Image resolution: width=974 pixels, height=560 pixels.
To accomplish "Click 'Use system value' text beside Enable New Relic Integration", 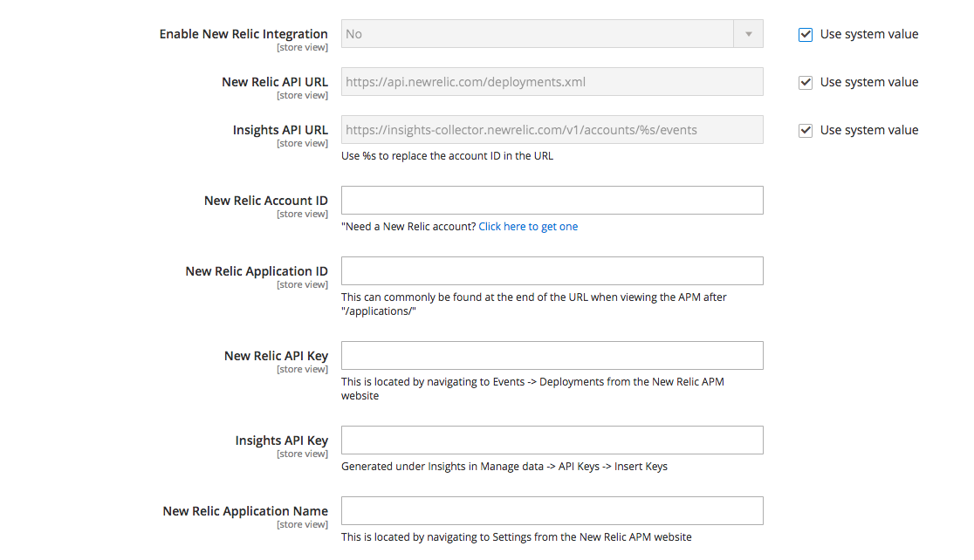I will [x=869, y=34].
